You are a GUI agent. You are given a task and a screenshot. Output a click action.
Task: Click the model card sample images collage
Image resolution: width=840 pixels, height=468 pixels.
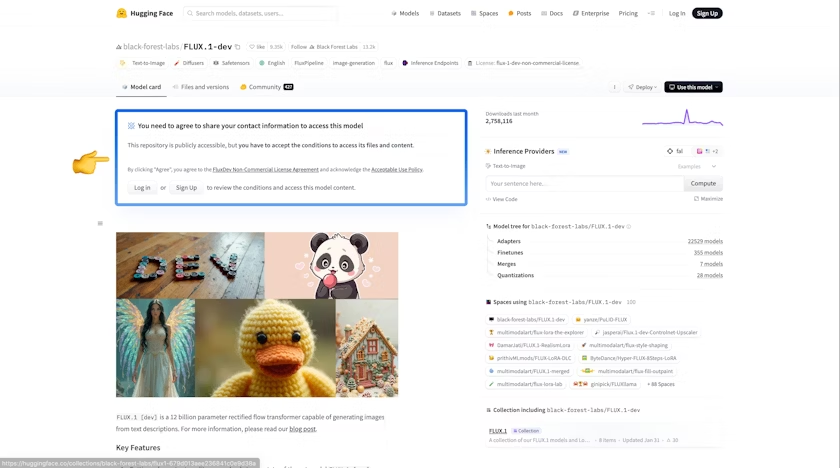point(257,315)
